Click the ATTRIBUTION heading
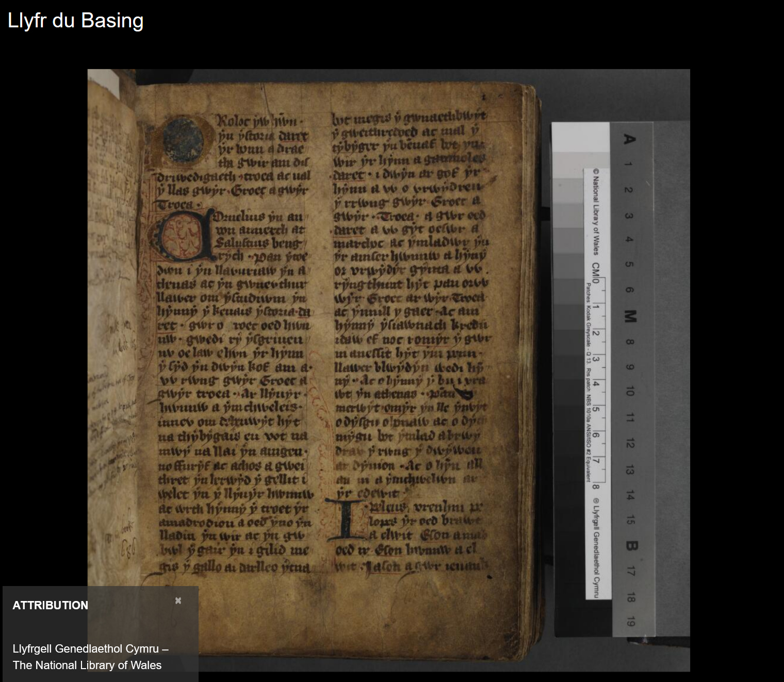Screen dimensions: 784x682 [x=50, y=605]
